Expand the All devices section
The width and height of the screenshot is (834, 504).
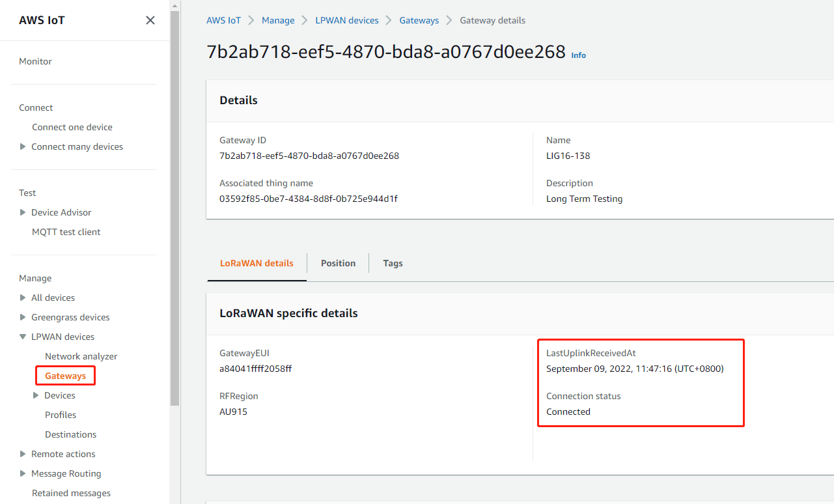pyautogui.click(x=23, y=298)
